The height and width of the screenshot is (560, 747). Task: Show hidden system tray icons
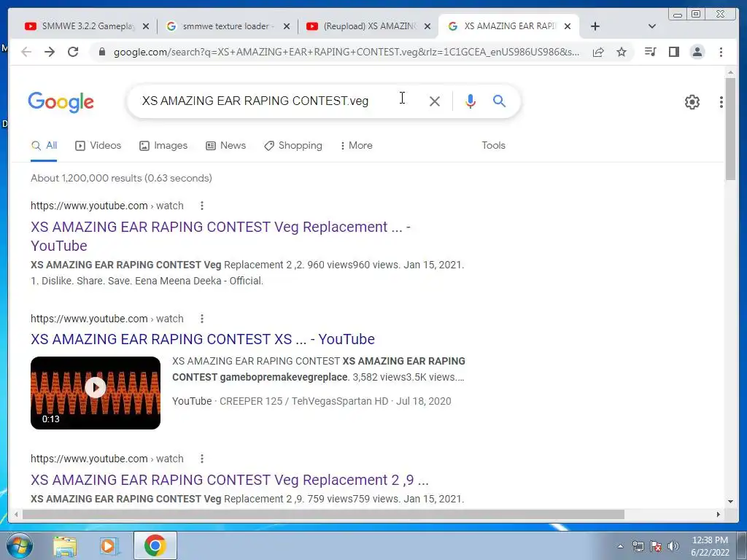620,547
